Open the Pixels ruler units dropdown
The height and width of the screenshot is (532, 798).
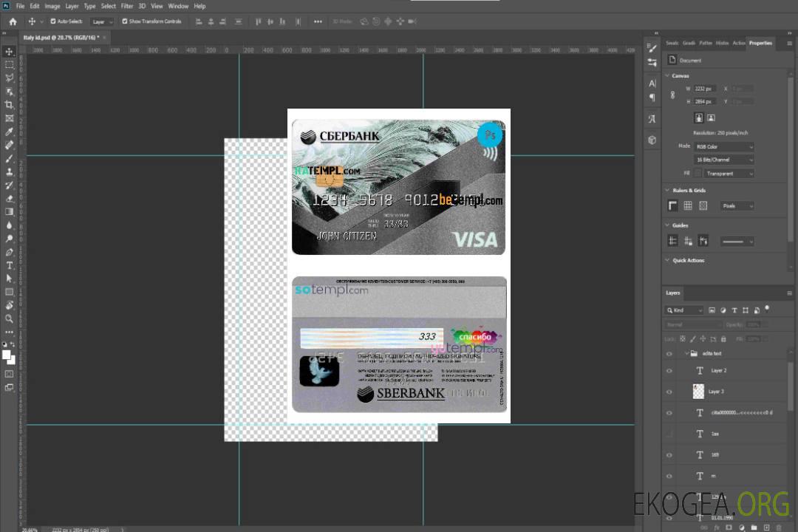[x=737, y=205]
